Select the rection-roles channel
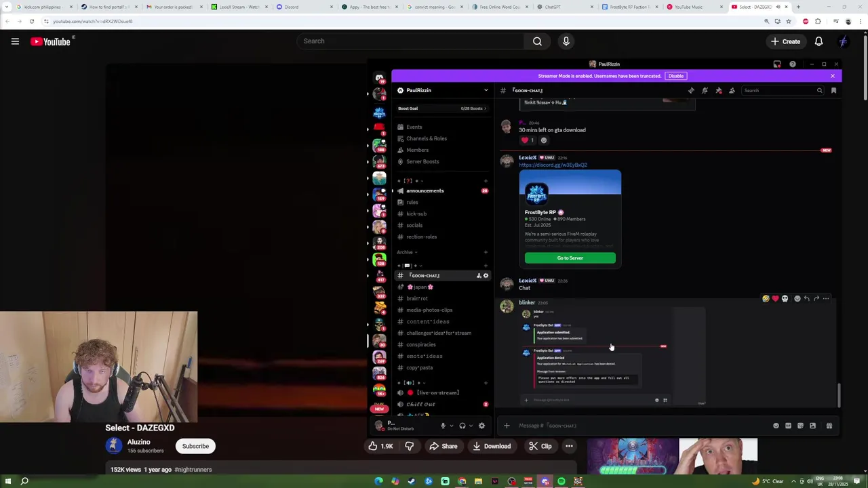Image resolution: width=868 pixels, height=488 pixels. (x=442, y=237)
